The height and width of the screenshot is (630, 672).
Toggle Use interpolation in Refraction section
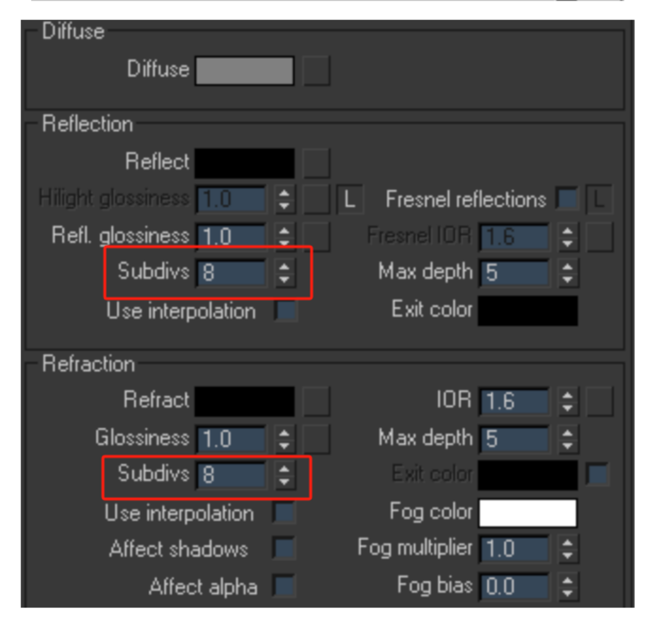tap(283, 513)
